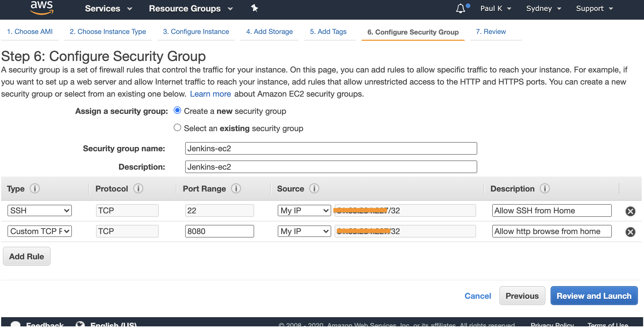The image size is (644, 335).
Task: Open the Services menu
Action: pyautogui.click(x=108, y=9)
